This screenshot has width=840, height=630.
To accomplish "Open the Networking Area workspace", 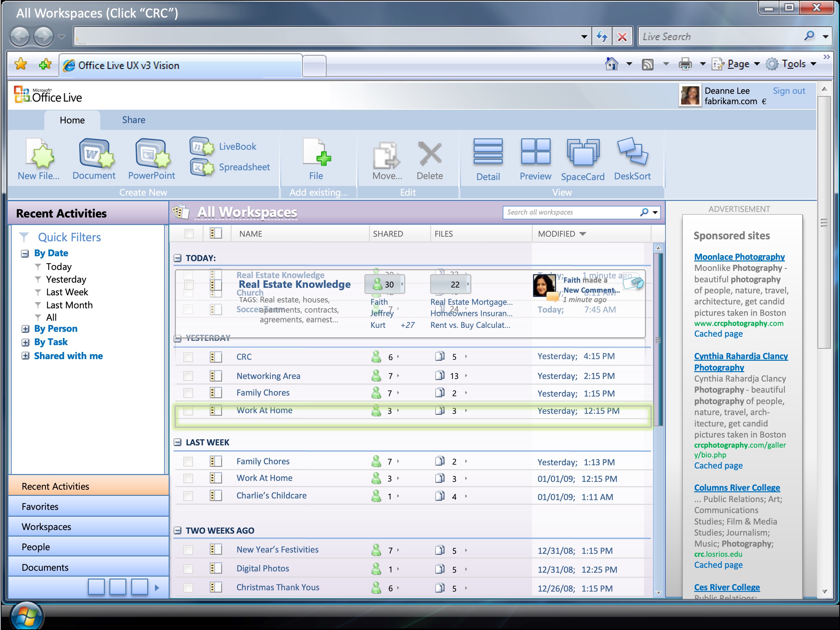I will pos(268,376).
